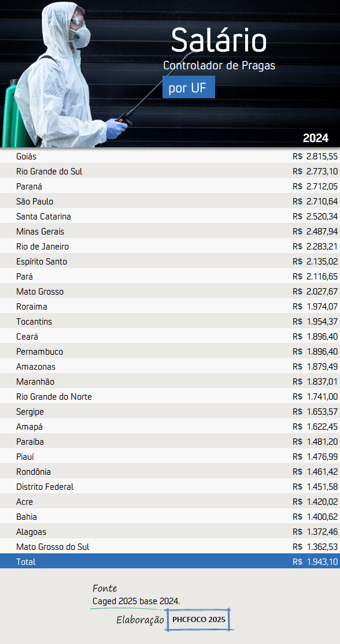Select the 'Caged 2025 base 2024' source text
This screenshot has height=644, width=340.
point(136,601)
